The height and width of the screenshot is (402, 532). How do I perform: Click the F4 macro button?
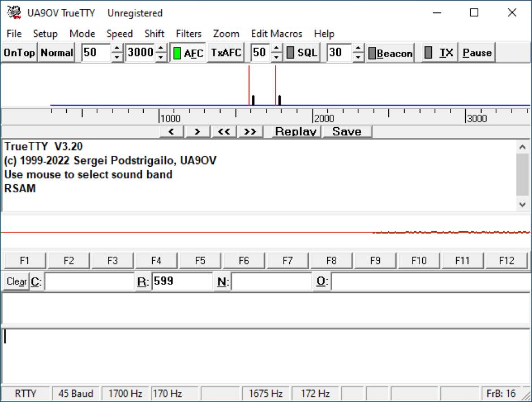(156, 260)
